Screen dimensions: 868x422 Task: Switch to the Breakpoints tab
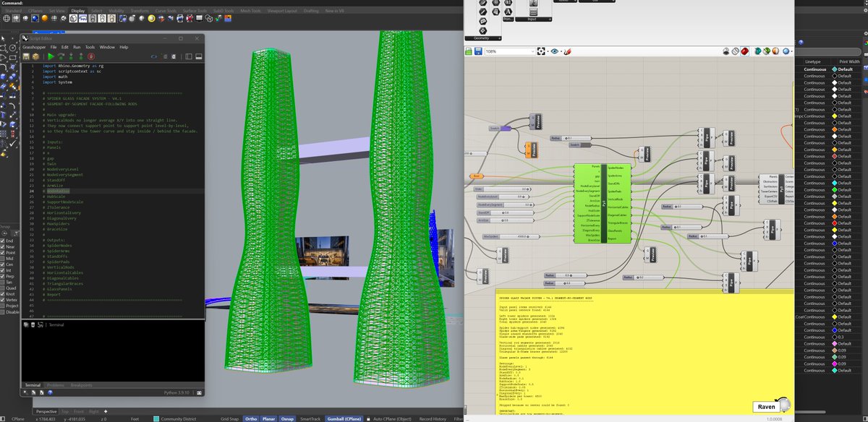81,385
